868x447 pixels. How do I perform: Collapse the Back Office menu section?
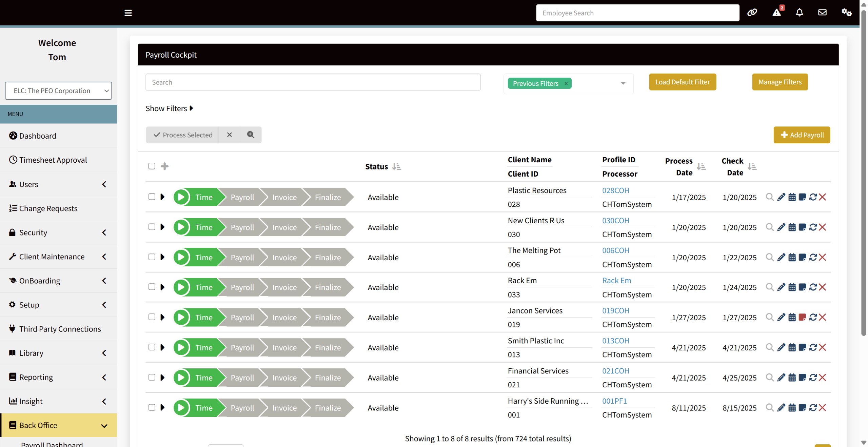58,425
